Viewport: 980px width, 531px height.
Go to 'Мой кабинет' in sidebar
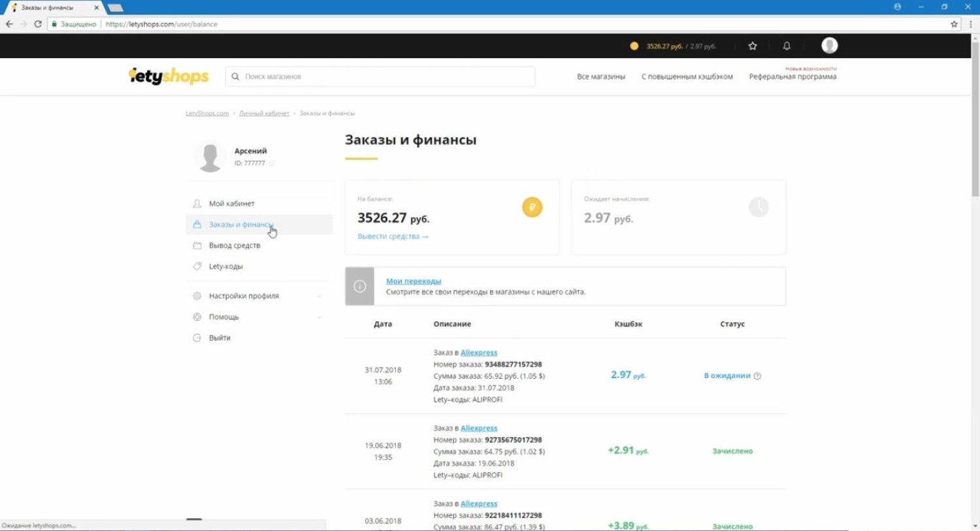[231, 204]
